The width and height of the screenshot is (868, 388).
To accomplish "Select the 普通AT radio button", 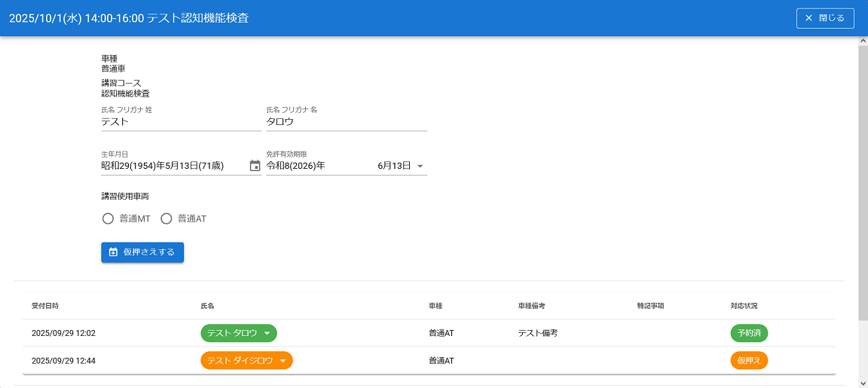I will (x=167, y=219).
